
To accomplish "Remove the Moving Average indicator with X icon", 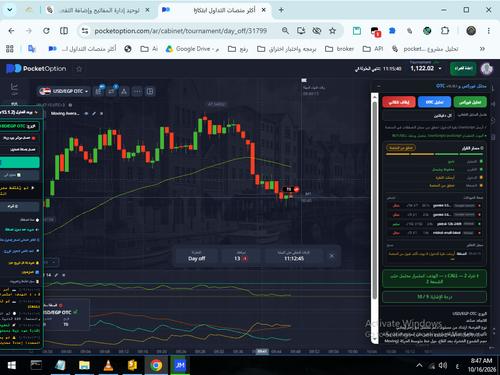I will coord(101,114).
